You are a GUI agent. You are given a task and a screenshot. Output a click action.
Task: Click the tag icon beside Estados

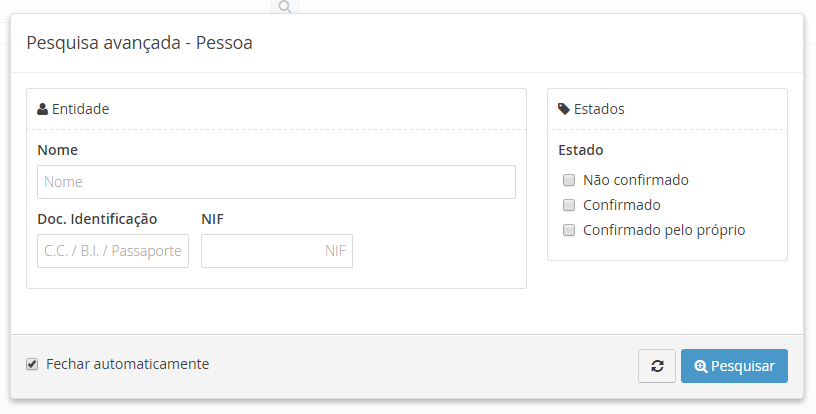pos(564,109)
